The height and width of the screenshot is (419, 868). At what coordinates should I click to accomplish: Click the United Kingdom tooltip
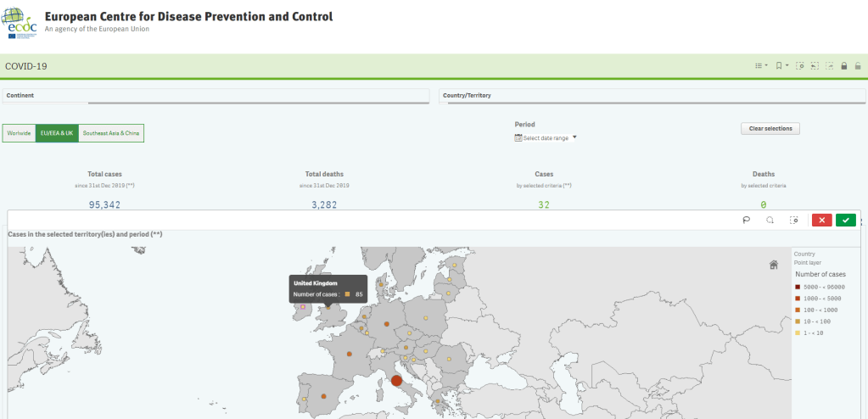click(x=328, y=289)
